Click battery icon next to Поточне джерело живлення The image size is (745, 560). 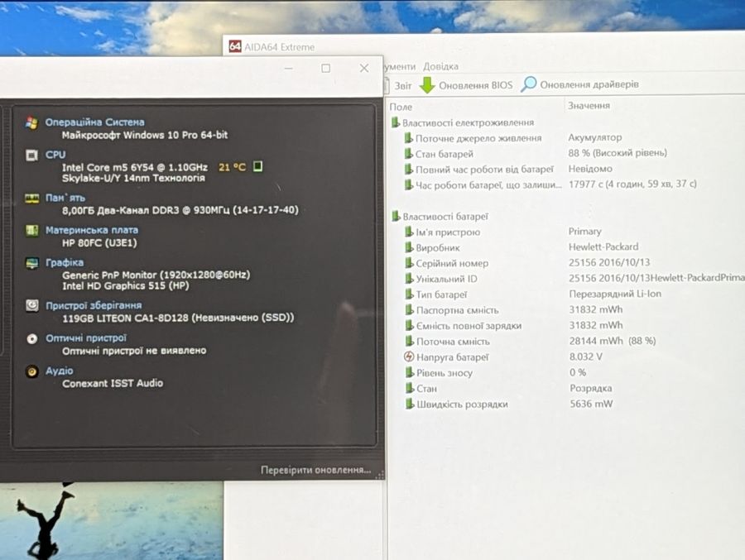[x=408, y=138]
